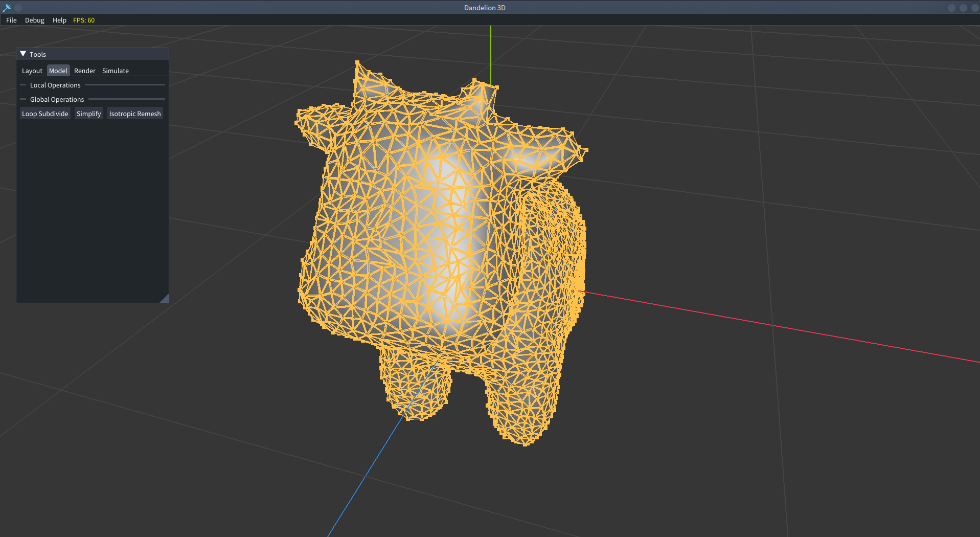Minimize the Dandelion 3D window
The image size is (980, 537).
click(x=951, y=8)
